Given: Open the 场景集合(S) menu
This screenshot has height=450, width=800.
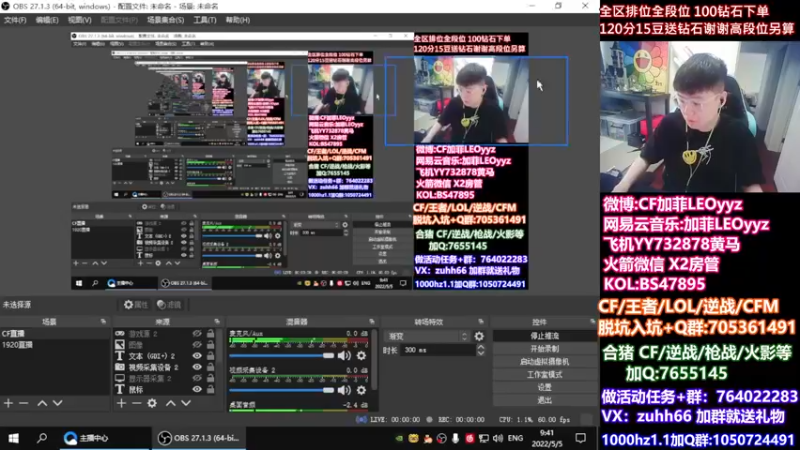Looking at the screenshot, I should pos(165,20).
